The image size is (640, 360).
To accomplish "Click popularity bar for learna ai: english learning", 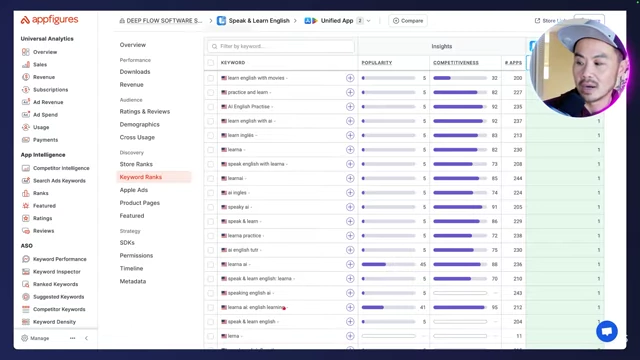I will (388, 307).
